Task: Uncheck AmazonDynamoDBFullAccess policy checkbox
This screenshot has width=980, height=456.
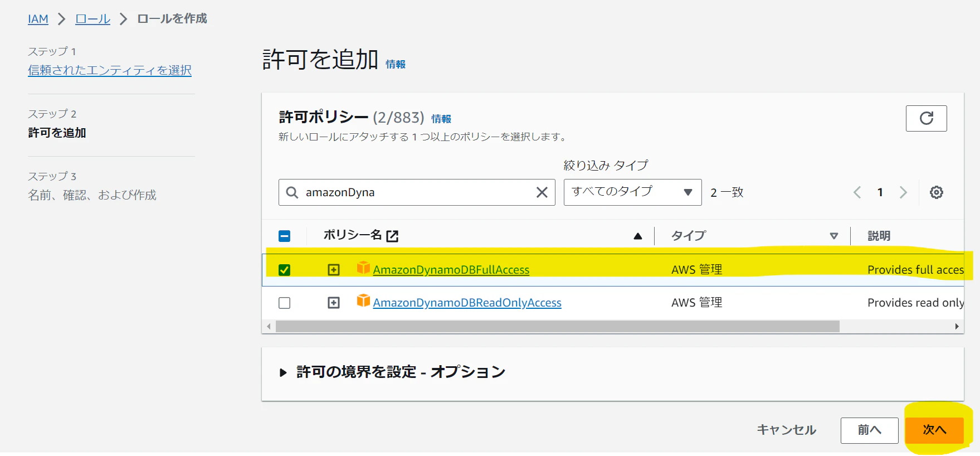Action: coord(284,270)
